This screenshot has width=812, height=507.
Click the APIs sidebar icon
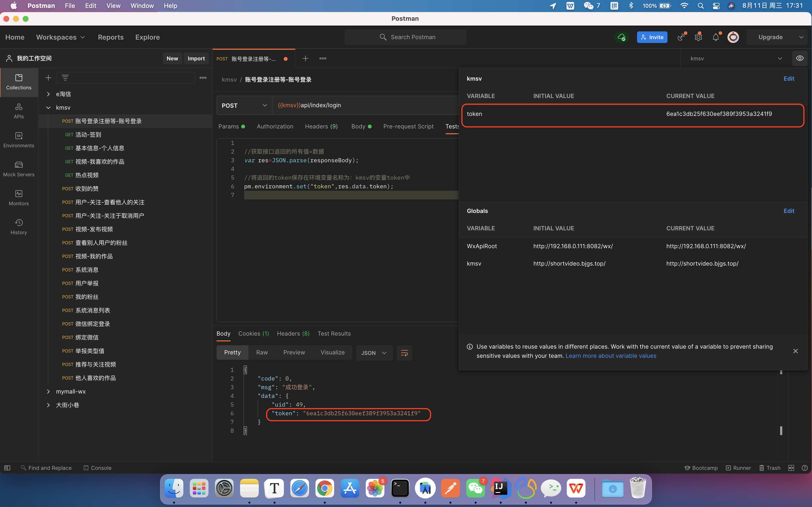pyautogui.click(x=19, y=111)
